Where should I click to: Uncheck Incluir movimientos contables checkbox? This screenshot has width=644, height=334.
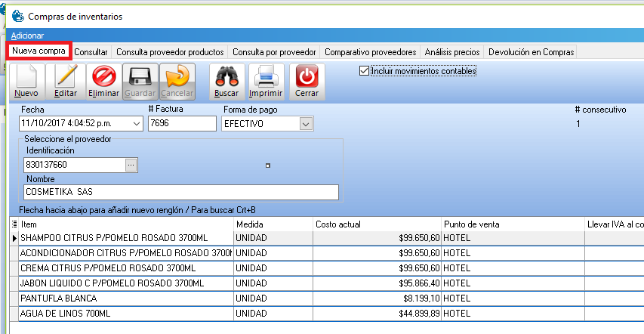[x=365, y=71]
